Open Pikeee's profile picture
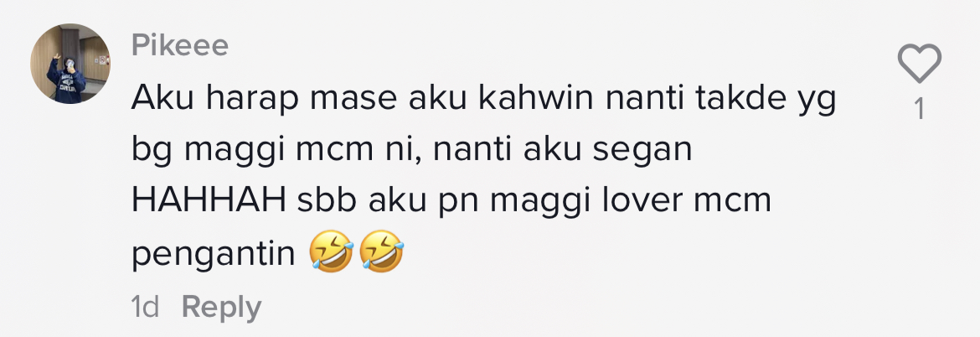 [70, 64]
